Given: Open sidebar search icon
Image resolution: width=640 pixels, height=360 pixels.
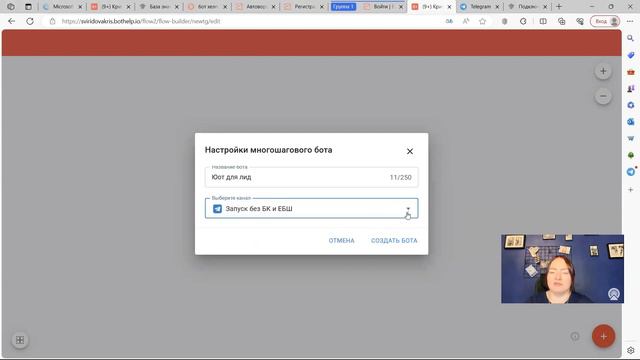Looking at the screenshot, I should pyautogui.click(x=631, y=38).
